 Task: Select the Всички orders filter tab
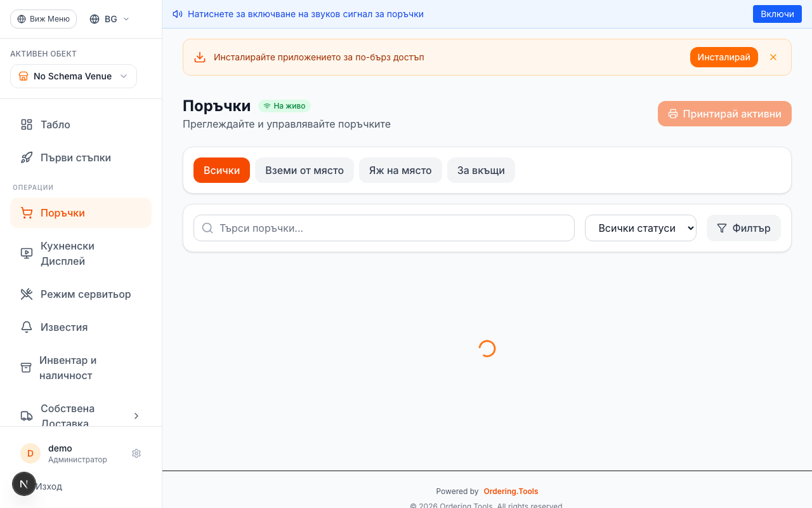click(221, 170)
